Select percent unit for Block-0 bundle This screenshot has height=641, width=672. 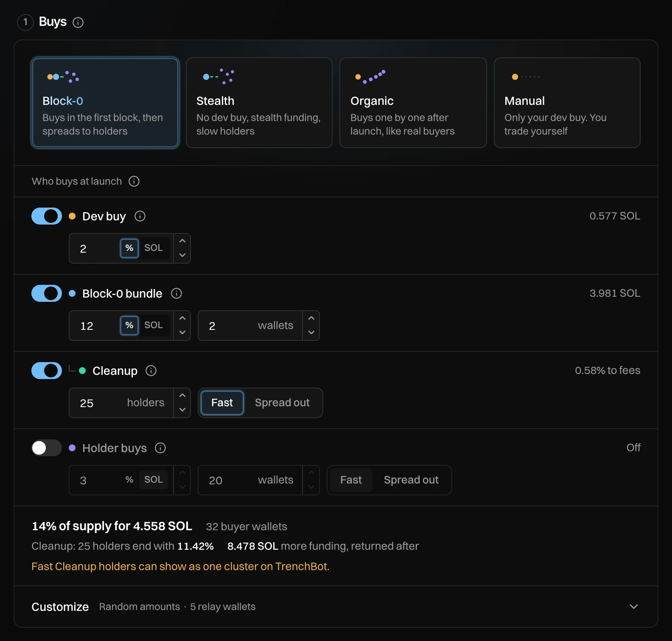pos(129,325)
